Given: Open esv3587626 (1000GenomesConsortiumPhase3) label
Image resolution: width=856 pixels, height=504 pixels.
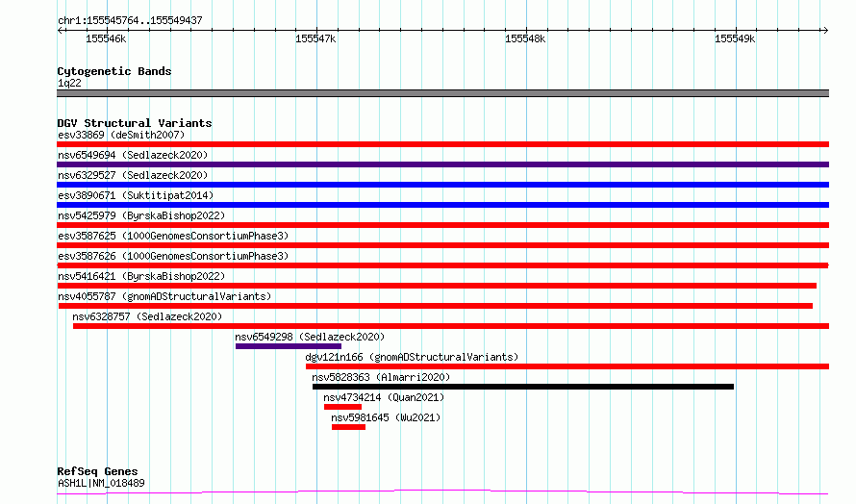Looking at the screenshot, I should tap(173, 256).
